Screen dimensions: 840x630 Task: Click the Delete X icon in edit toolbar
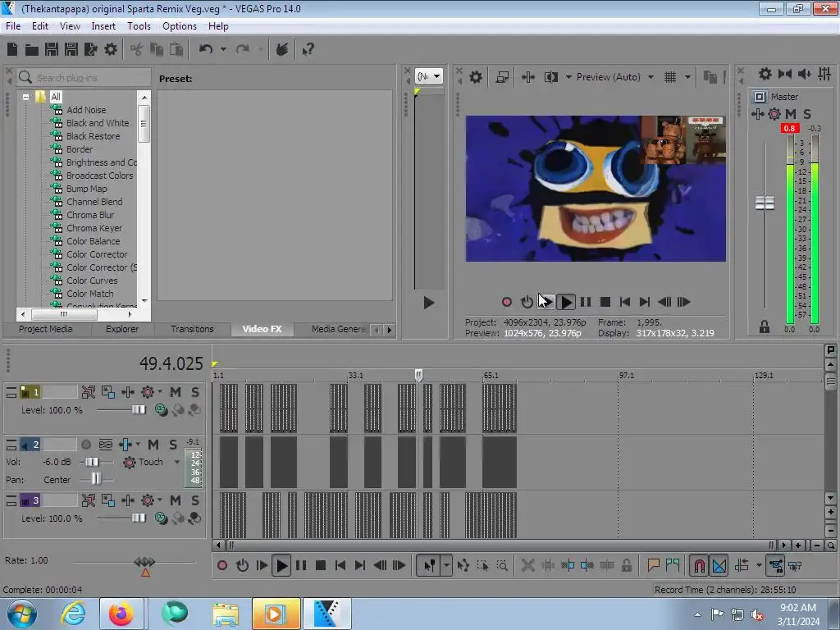[527, 565]
